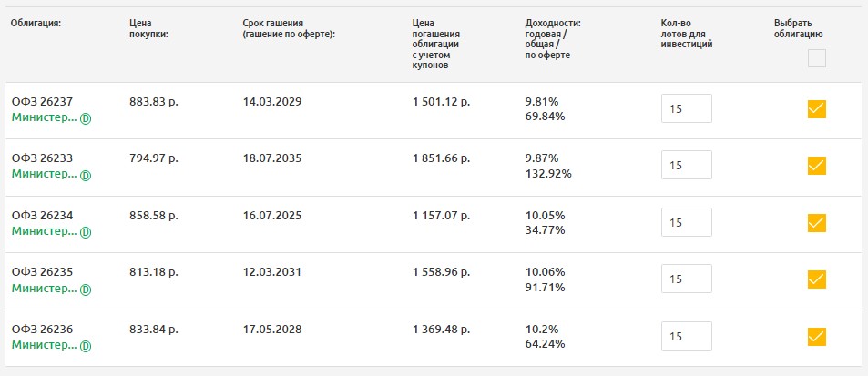868x376 pixels.
Task: Click the lots quantity field for ОФЗ 26233
Action: click(x=687, y=166)
